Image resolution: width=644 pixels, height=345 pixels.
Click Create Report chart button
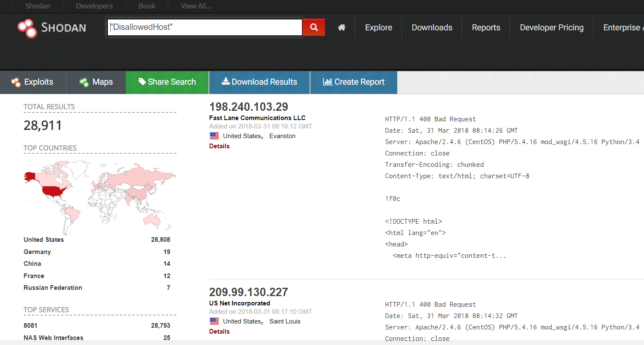pyautogui.click(x=353, y=82)
